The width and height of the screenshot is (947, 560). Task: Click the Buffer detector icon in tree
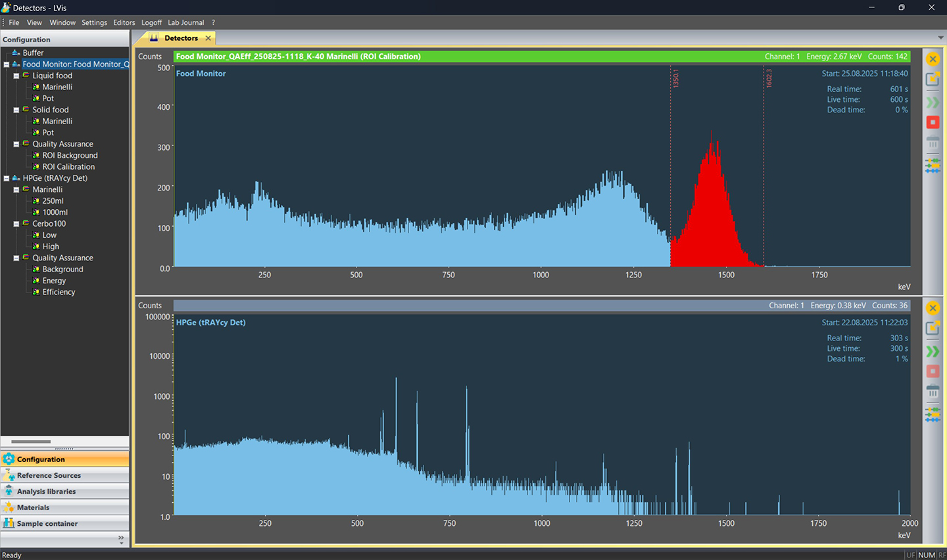[x=16, y=53]
